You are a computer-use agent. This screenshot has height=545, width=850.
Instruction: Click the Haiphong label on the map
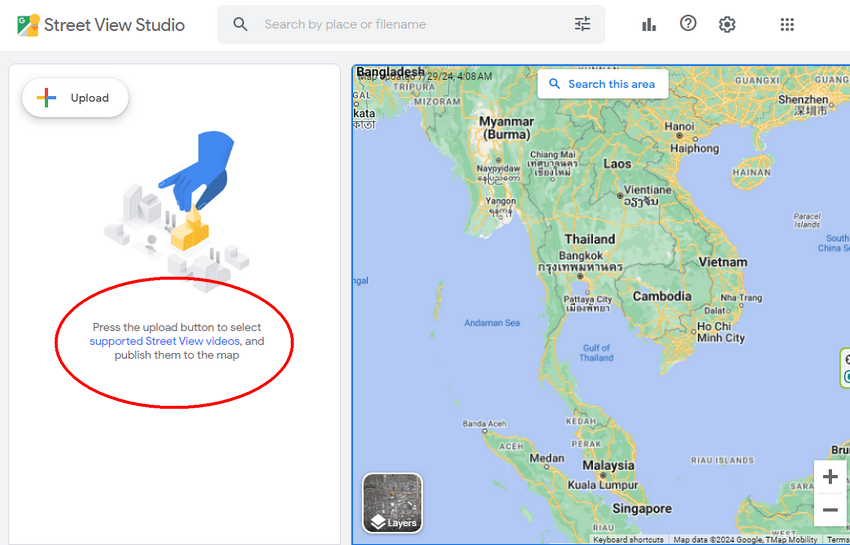(694, 148)
